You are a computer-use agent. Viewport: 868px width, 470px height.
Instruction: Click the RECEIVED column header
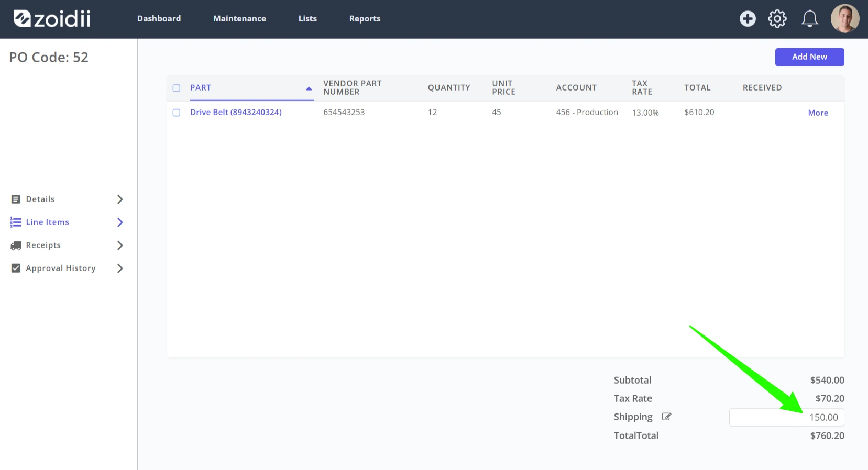762,87
